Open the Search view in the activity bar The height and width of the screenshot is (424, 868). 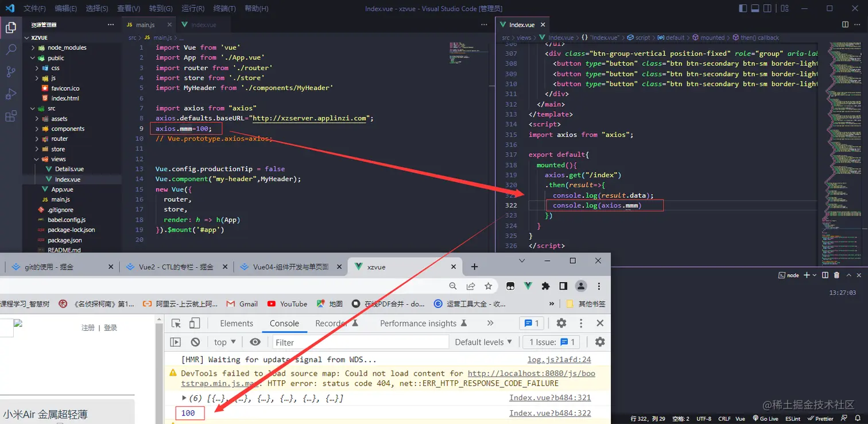pyautogui.click(x=10, y=49)
